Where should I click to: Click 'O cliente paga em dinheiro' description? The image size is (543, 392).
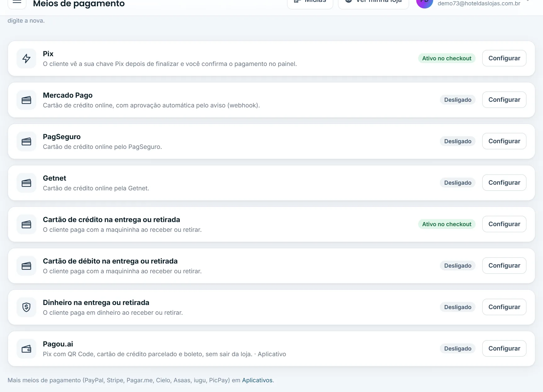coord(113,313)
